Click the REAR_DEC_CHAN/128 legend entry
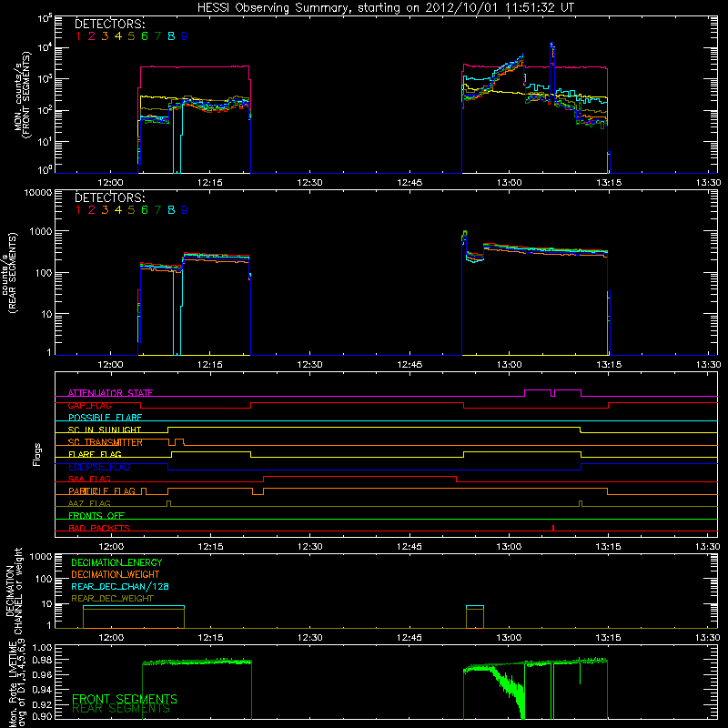The height and width of the screenshot is (728, 728). (x=120, y=586)
